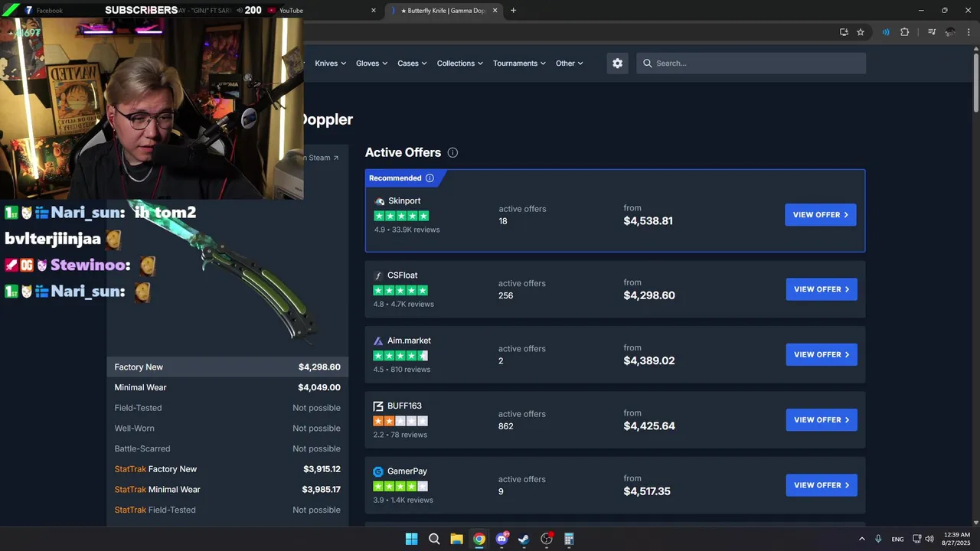Open Windows taskbar search
This screenshot has height=551, width=980.
(x=434, y=539)
